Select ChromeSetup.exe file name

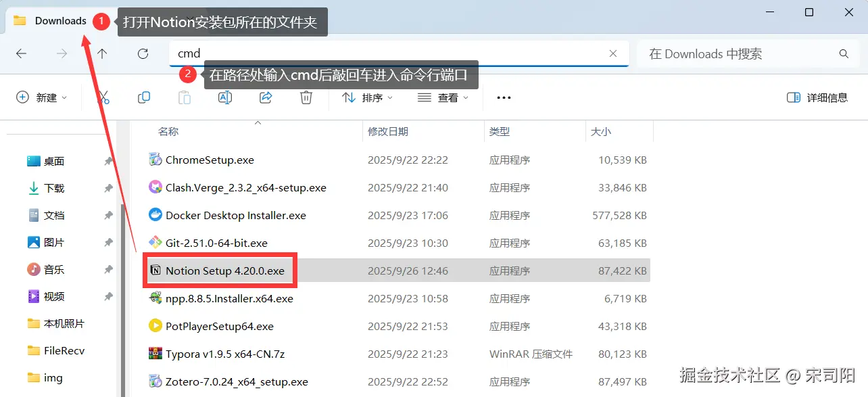point(210,160)
